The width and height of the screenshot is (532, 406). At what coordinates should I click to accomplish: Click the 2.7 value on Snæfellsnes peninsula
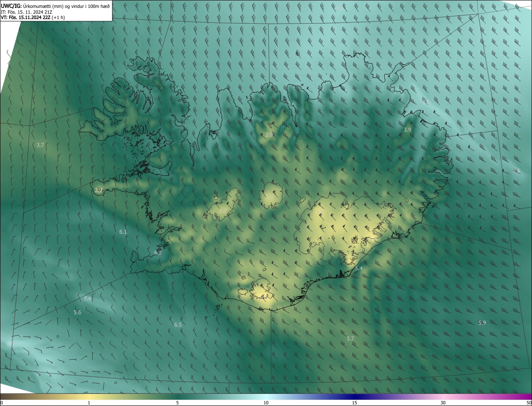[x=99, y=190]
